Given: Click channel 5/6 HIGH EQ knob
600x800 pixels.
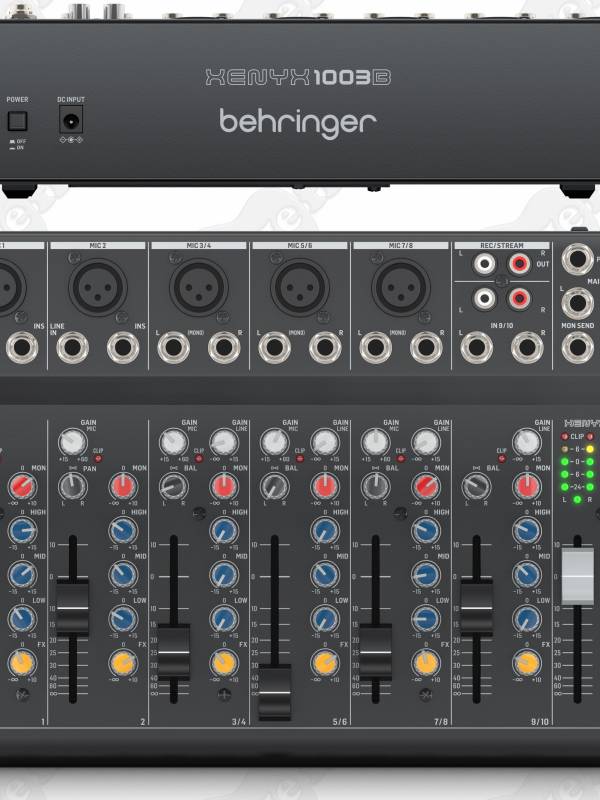Looking at the screenshot, I should [325, 531].
